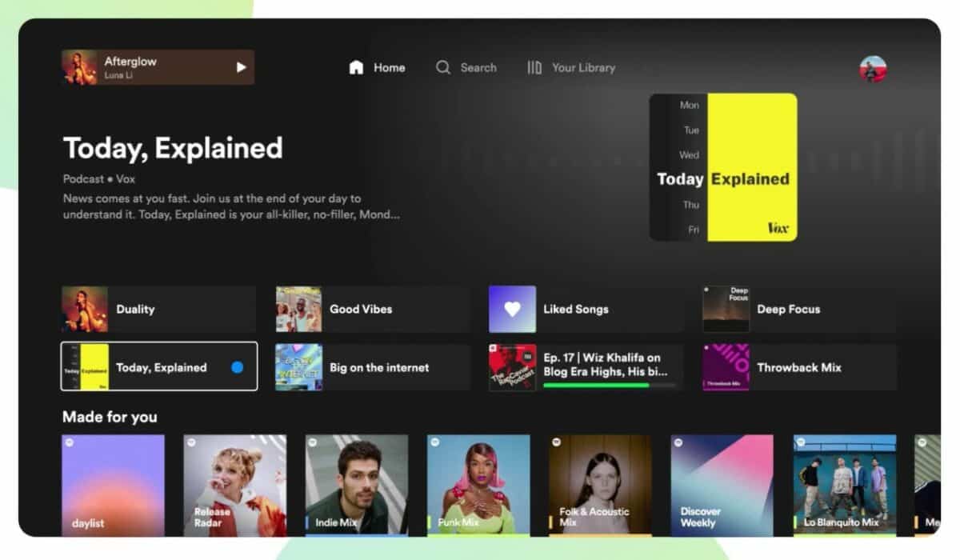This screenshot has height=560, width=960.
Task: Click the Good Vibes cover thumbnail
Action: [298, 309]
